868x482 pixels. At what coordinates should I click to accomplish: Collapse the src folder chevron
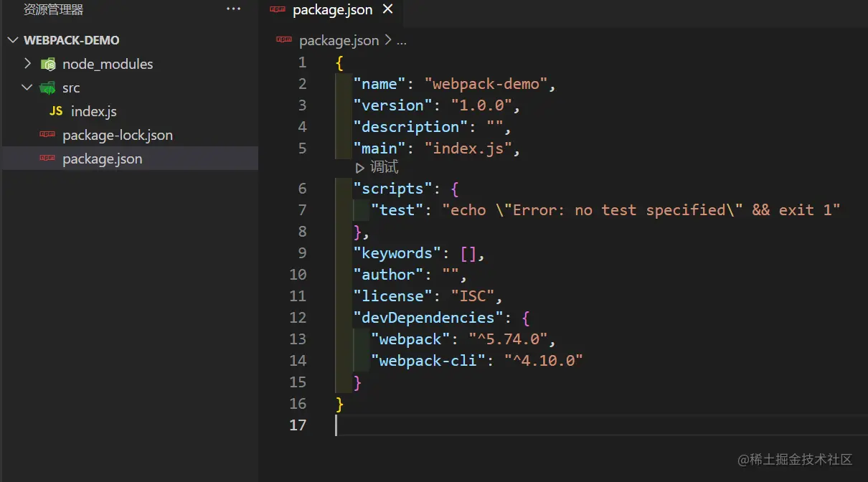[27, 88]
